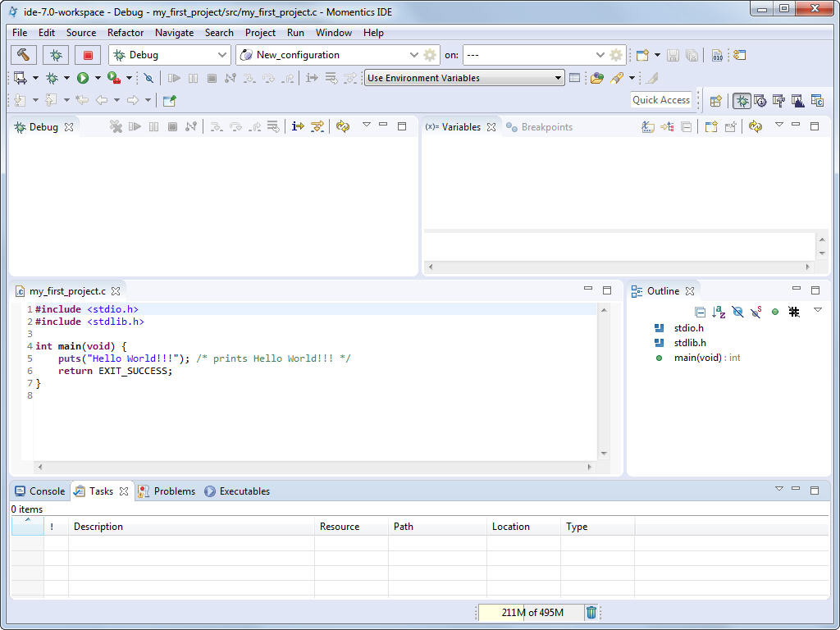This screenshot has width=840, height=630.
Task: Click the binary 010 toolbar icon
Action: point(717,56)
